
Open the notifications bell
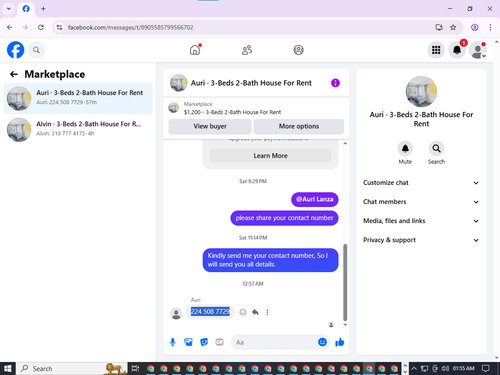tap(457, 50)
